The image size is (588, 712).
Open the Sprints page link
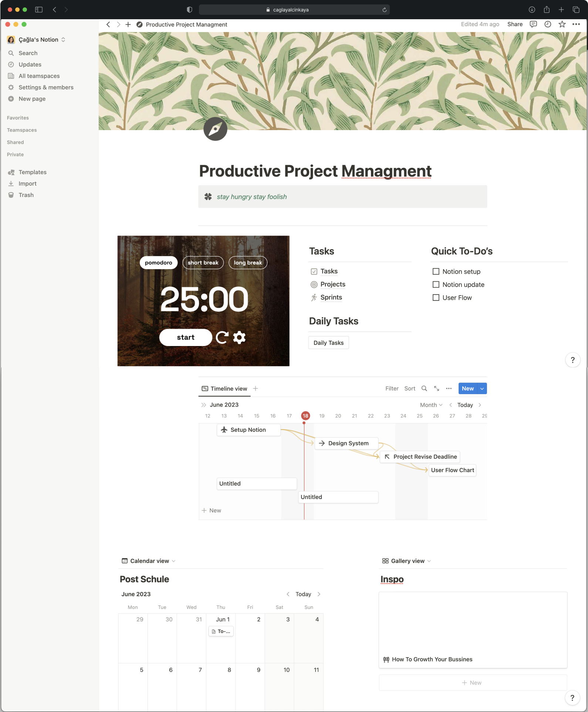pyautogui.click(x=331, y=298)
